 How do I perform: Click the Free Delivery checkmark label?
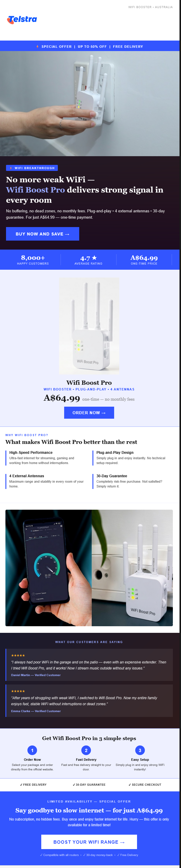point(33,785)
